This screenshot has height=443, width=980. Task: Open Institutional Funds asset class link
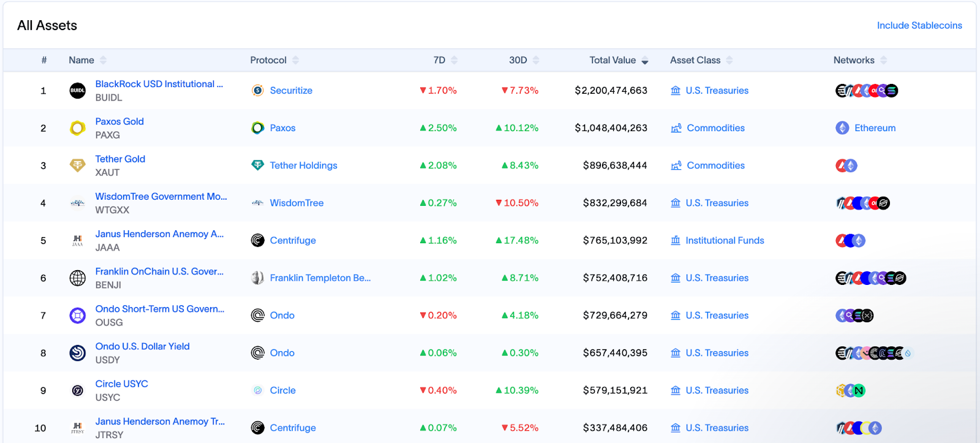point(725,240)
